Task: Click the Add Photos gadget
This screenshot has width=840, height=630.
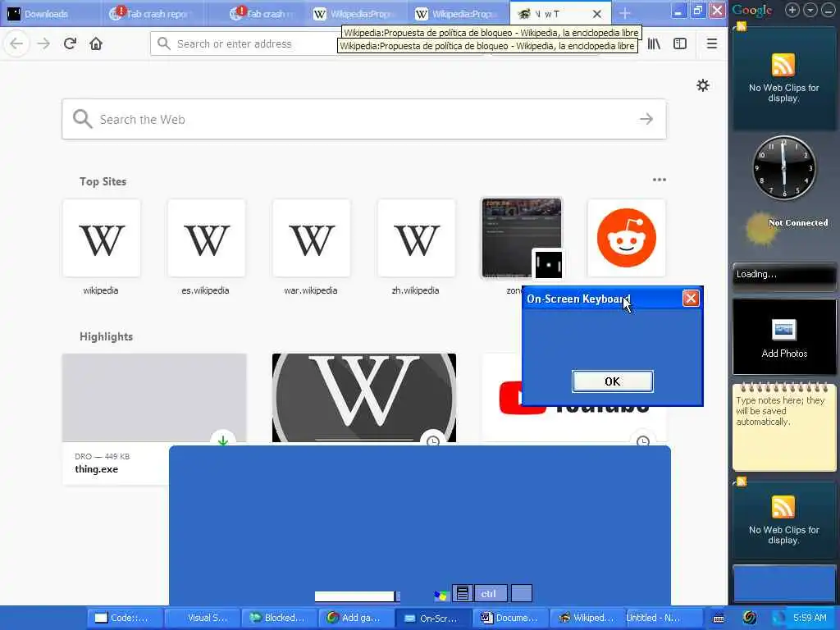Action: [x=784, y=337]
